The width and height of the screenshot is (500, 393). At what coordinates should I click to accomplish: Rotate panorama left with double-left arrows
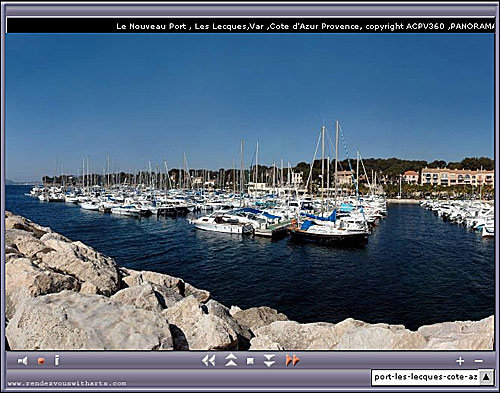209,361
